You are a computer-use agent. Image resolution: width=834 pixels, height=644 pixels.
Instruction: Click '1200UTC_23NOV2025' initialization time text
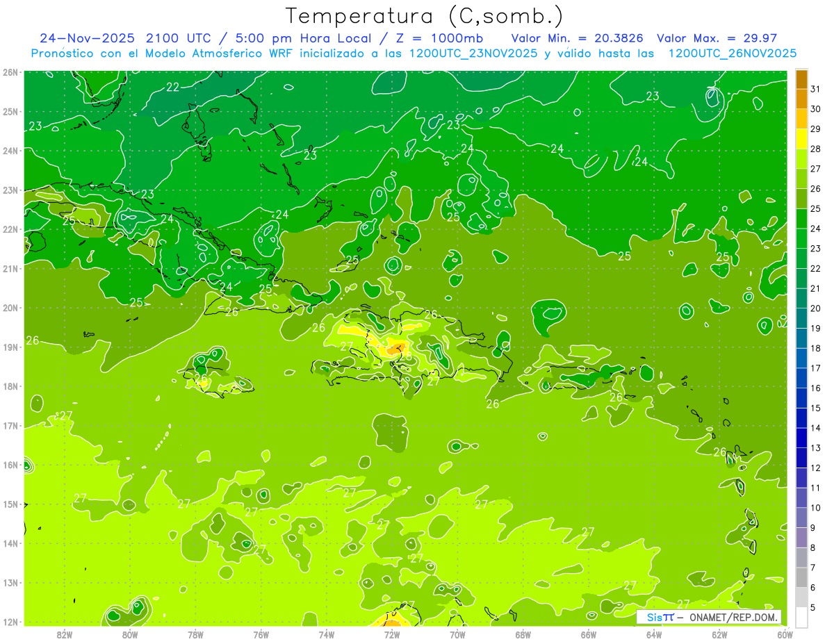pyautogui.click(x=474, y=53)
